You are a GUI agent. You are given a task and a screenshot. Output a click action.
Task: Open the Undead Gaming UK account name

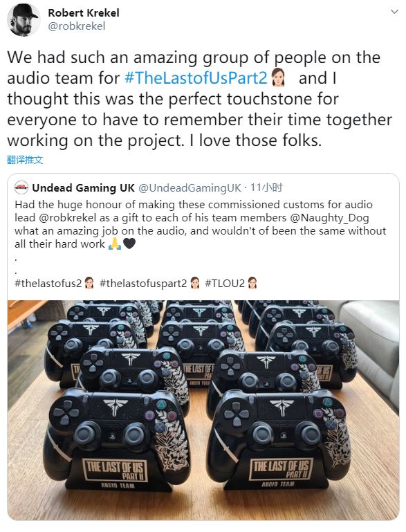[84, 187]
